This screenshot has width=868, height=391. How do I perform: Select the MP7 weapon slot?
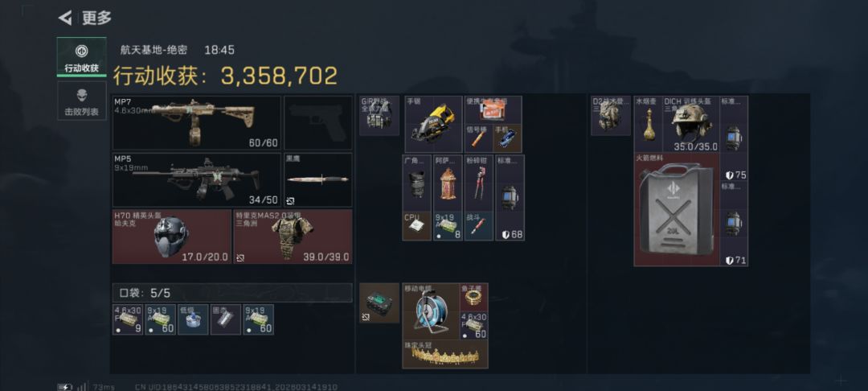pos(197,122)
